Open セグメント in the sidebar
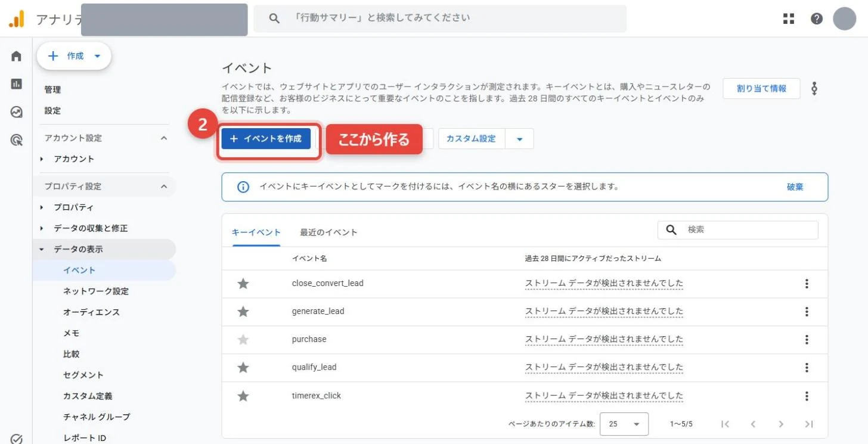Screen dimensions: 868x444 (x=83, y=375)
